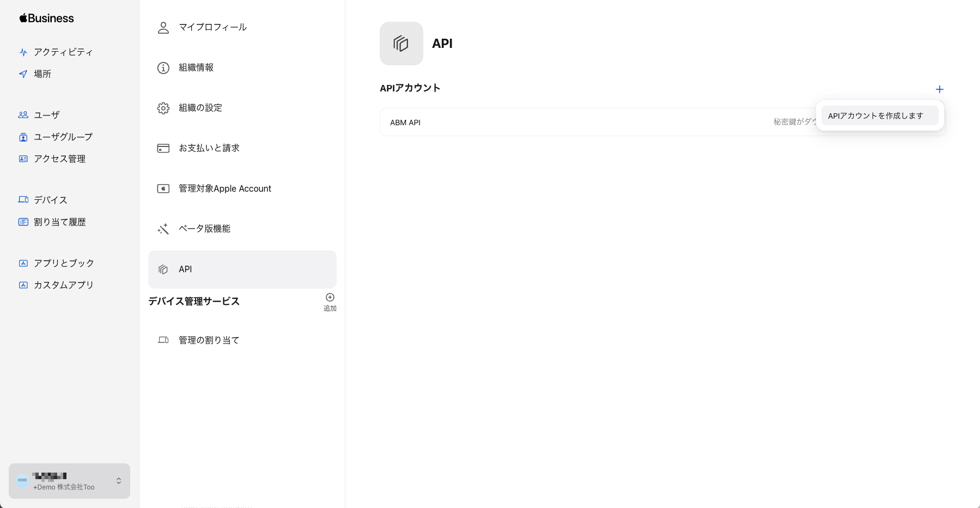The width and height of the screenshot is (980, 508).
Task: Open カスタムアプリ
Action: (x=64, y=285)
